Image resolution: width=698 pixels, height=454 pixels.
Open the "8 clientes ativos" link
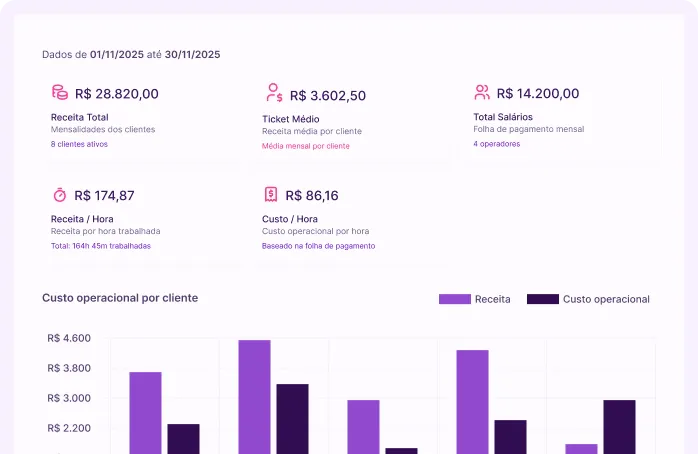coord(79,144)
